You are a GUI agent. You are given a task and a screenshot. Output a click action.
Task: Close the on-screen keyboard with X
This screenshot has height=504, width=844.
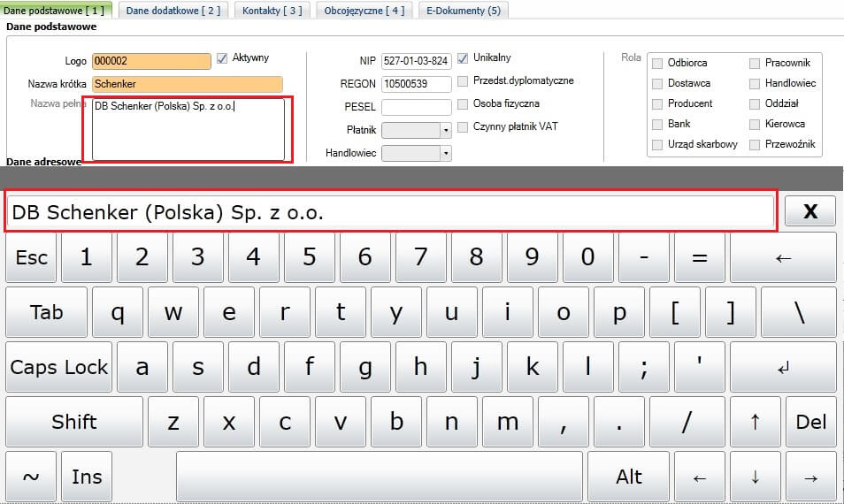coord(810,210)
